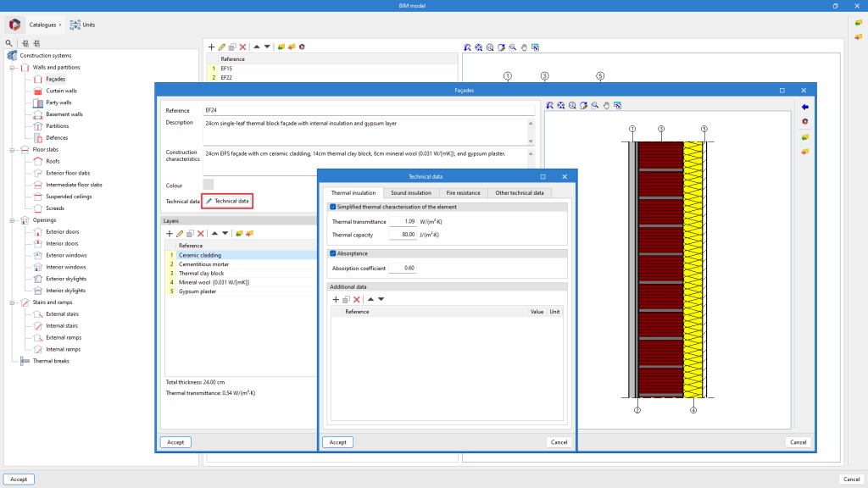Uncheck Simplified thermal characterisation of the element
This screenshot has width=868, height=488.
pyautogui.click(x=332, y=207)
